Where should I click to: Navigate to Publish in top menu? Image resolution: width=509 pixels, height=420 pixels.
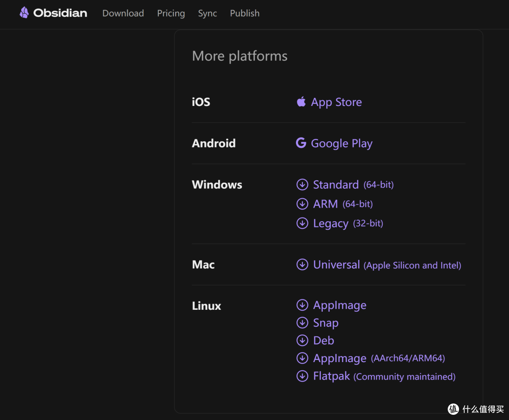(245, 13)
